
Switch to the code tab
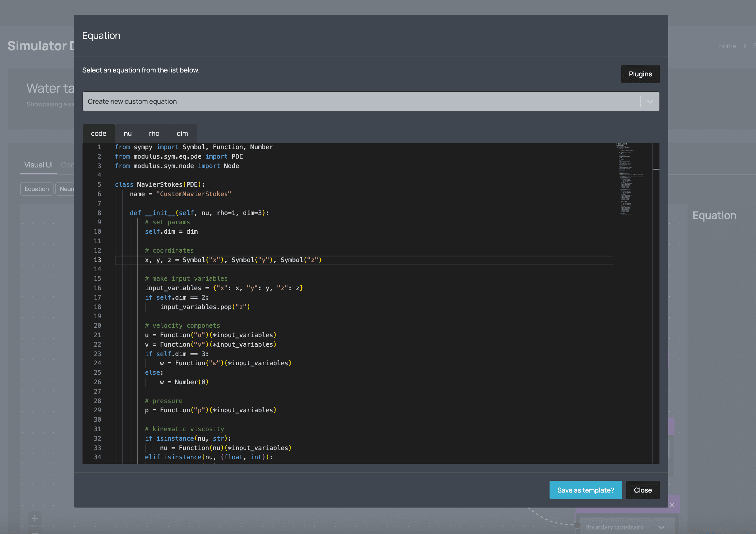point(98,133)
